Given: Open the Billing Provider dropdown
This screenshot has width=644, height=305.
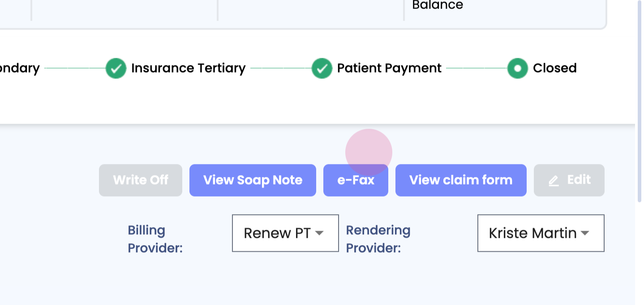Looking at the screenshot, I should (x=285, y=233).
